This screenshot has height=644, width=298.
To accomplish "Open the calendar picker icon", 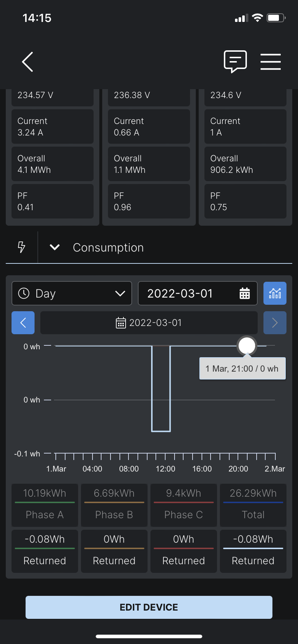I will [x=245, y=293].
